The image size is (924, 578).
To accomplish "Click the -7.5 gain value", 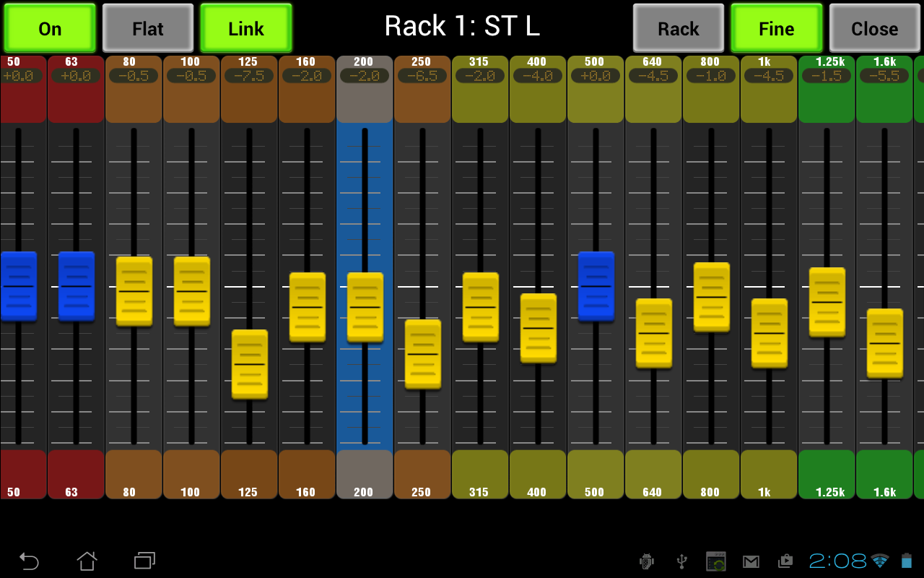I will tap(249, 76).
